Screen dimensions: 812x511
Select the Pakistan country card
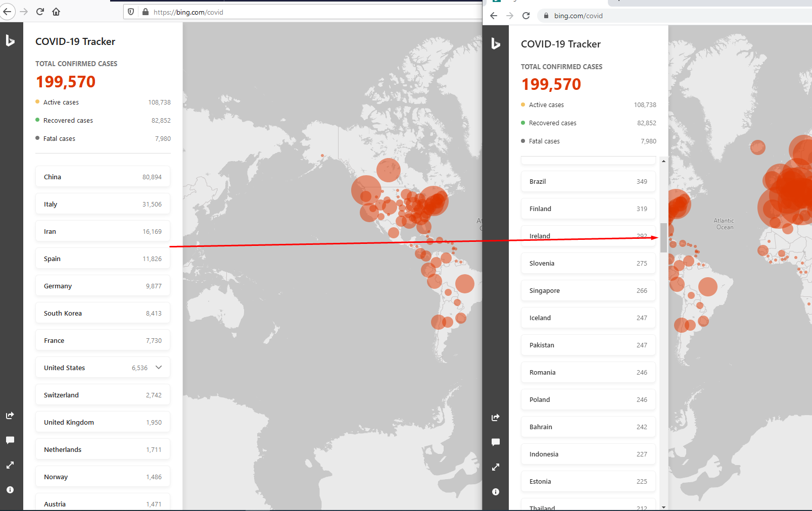pos(588,345)
